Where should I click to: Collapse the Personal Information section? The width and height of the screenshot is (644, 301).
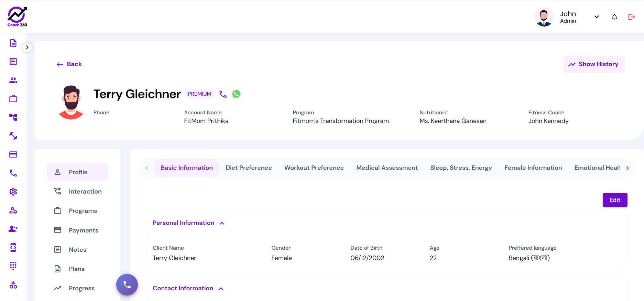tap(222, 223)
